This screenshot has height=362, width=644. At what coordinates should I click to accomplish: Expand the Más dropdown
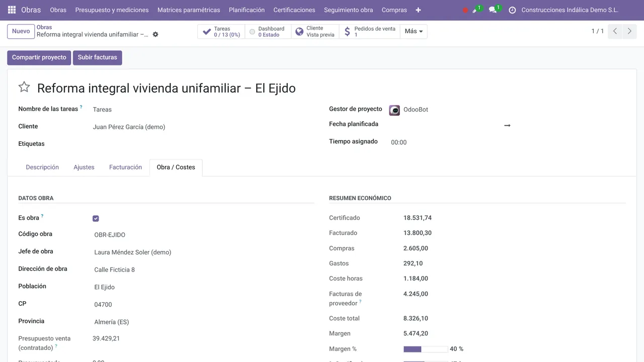414,32
